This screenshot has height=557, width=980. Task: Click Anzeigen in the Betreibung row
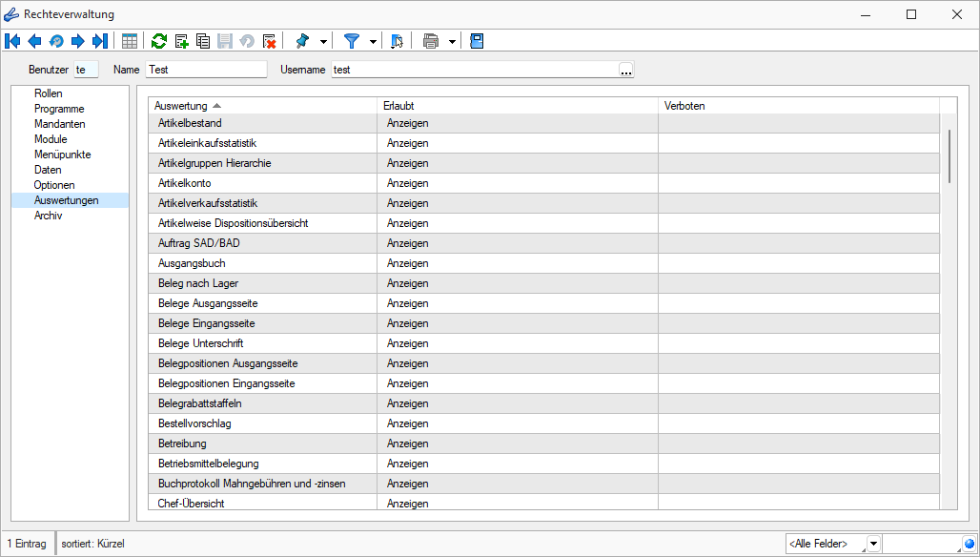pos(407,444)
